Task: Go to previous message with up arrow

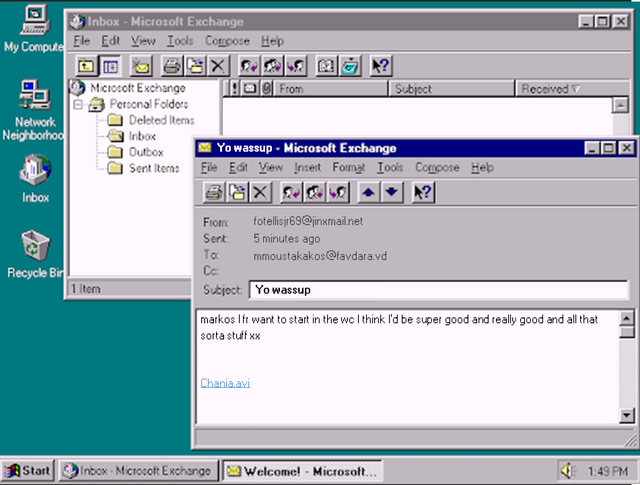Action: click(x=369, y=192)
